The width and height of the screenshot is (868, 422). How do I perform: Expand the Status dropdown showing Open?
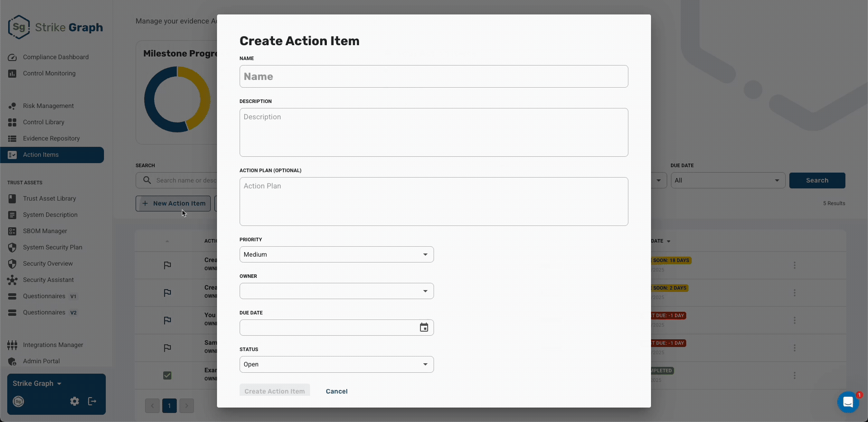tap(336, 364)
